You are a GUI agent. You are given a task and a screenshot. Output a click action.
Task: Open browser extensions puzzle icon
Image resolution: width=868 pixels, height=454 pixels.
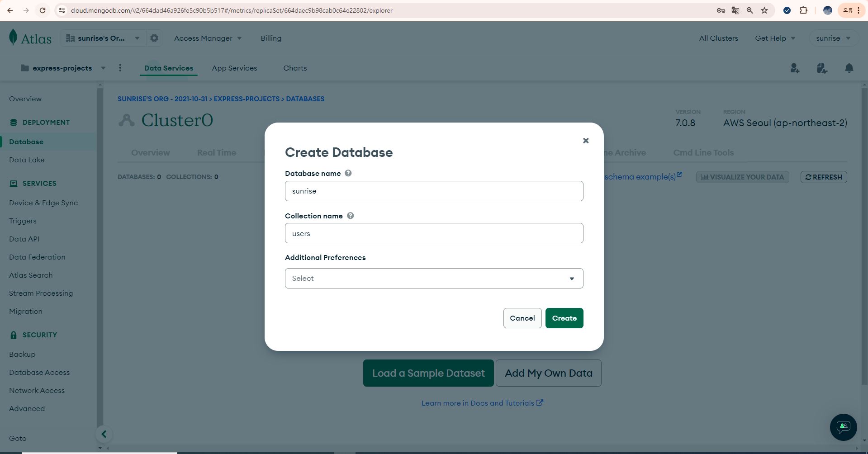coord(803,10)
